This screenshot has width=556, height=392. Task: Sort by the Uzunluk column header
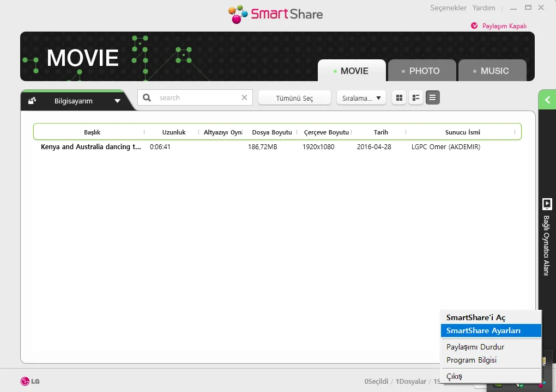(x=174, y=132)
